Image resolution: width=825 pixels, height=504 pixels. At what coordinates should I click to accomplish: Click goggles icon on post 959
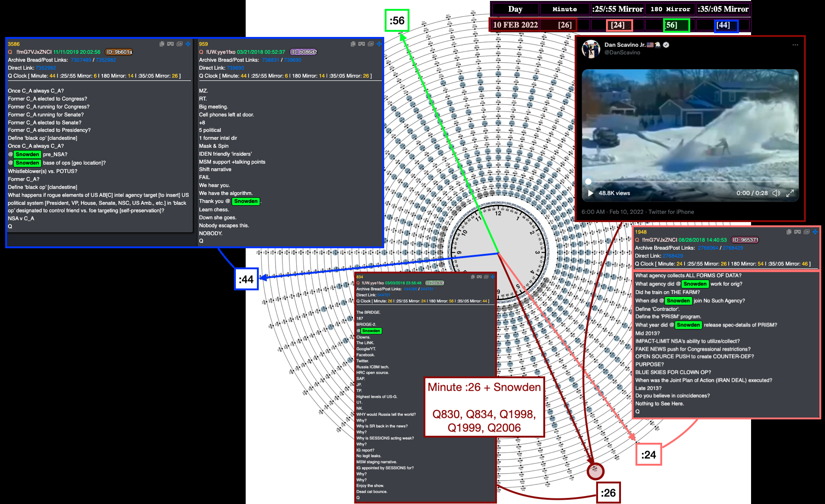coord(362,44)
